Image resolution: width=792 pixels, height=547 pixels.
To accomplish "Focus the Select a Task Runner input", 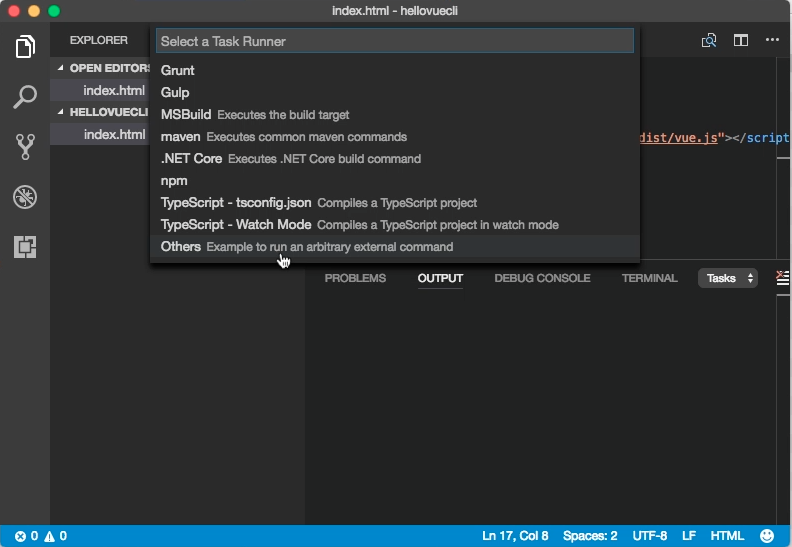I will click(395, 41).
